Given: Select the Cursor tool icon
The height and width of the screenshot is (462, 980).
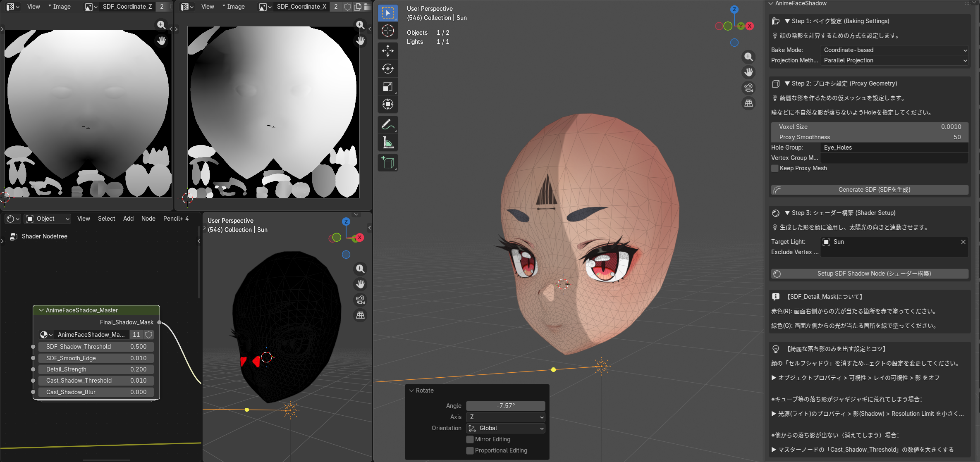Looking at the screenshot, I should (x=387, y=31).
